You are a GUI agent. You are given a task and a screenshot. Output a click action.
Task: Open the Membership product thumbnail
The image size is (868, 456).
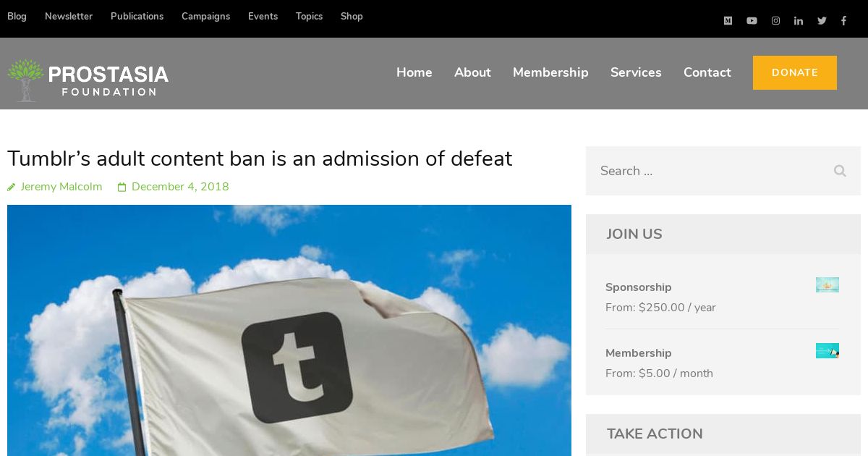tap(827, 350)
